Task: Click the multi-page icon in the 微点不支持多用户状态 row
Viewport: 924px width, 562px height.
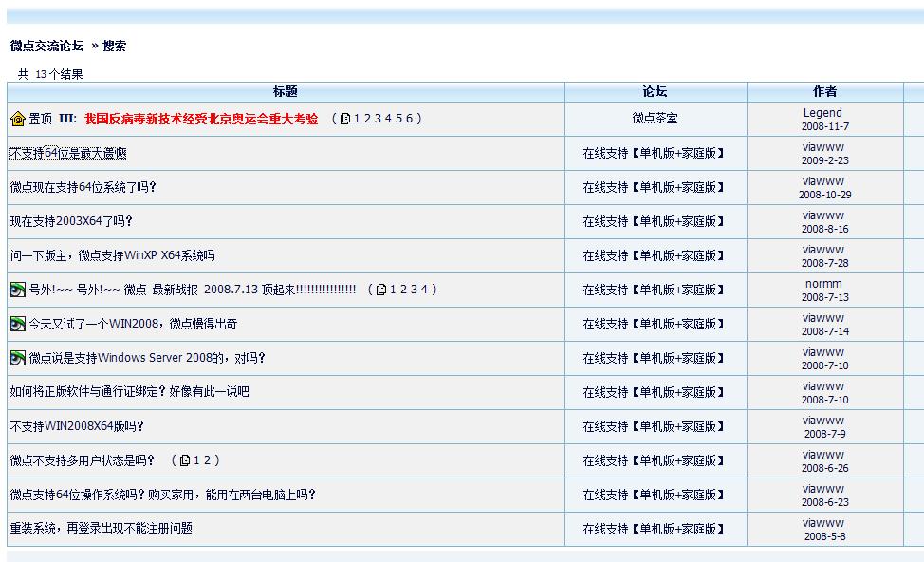Action: [185, 460]
